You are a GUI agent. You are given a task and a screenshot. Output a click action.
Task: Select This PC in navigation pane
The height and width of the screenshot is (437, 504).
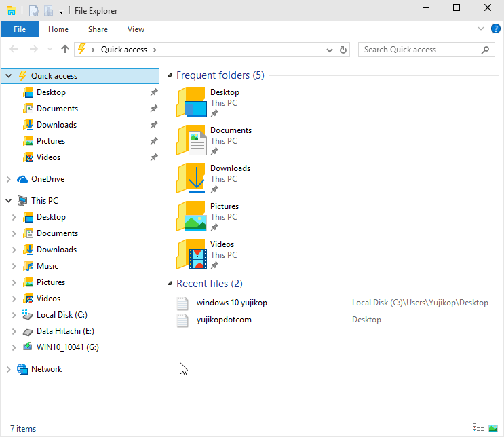[45, 201]
